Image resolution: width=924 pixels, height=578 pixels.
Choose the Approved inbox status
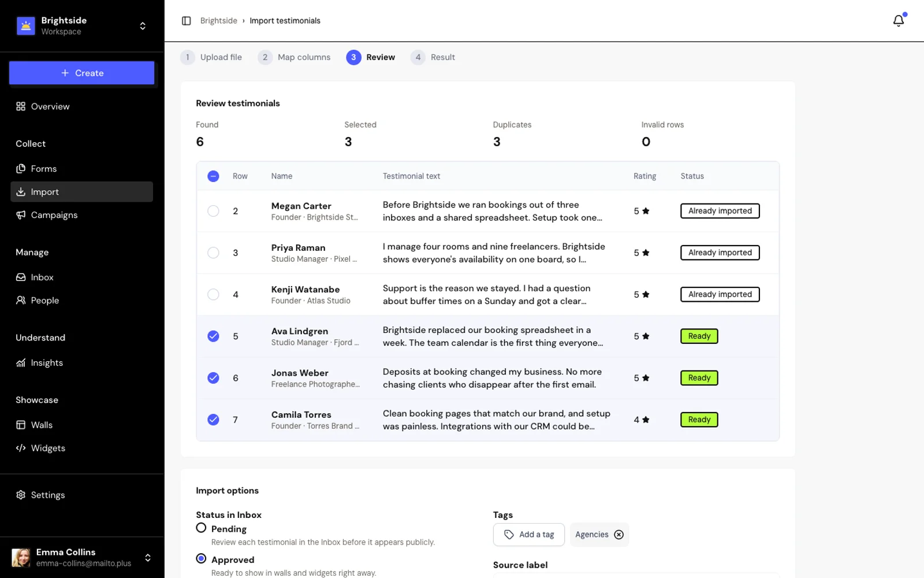pos(201,558)
